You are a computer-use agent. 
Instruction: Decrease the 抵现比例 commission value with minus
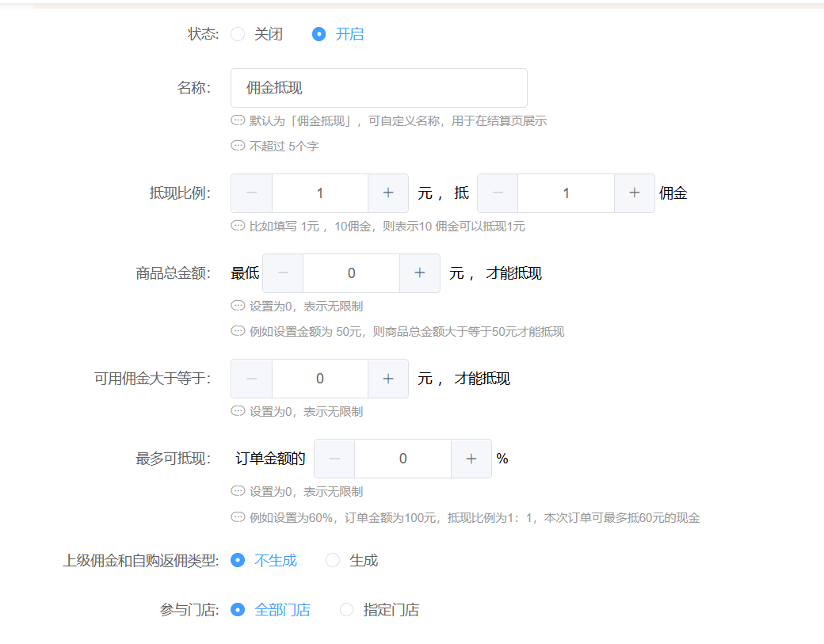(498, 193)
